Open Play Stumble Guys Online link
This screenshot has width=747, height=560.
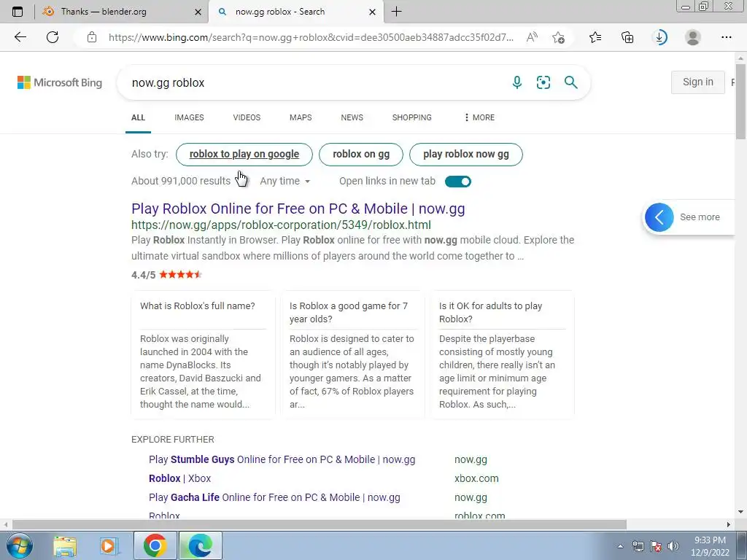282,459
